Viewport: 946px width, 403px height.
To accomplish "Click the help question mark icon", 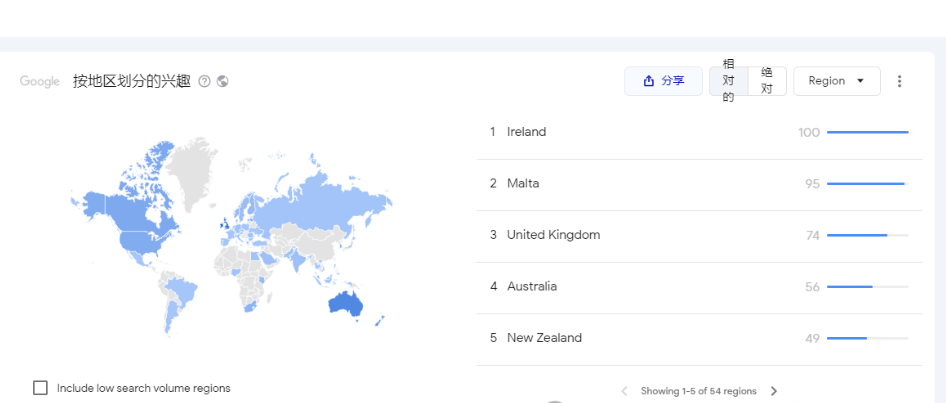I will click(205, 81).
